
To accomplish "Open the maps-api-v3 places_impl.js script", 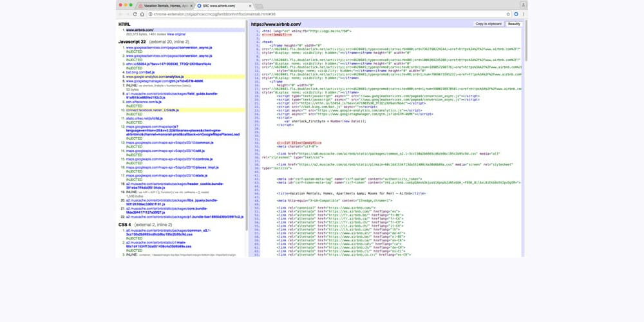I will pyautogui.click(x=172, y=167).
